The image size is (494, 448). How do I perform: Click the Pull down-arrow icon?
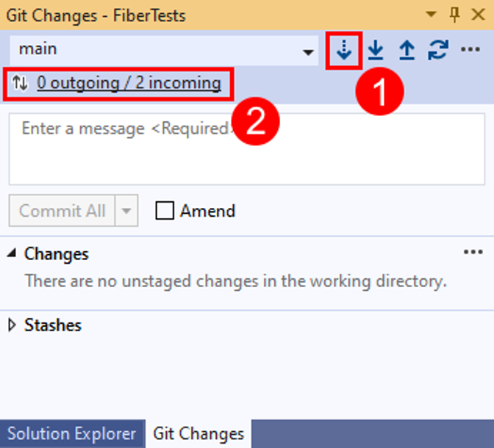tap(376, 50)
